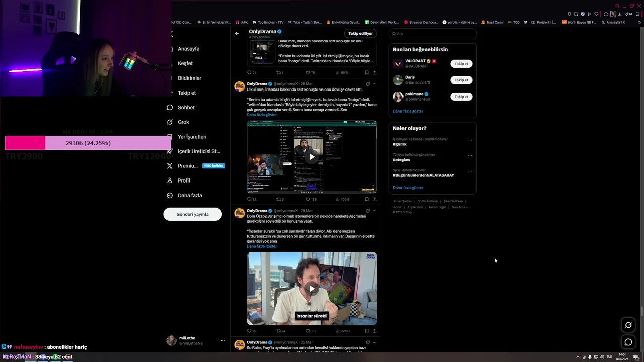Ask Grok about the 26 Mar post
The width and height of the screenshot is (644, 362).
tap(368, 84)
